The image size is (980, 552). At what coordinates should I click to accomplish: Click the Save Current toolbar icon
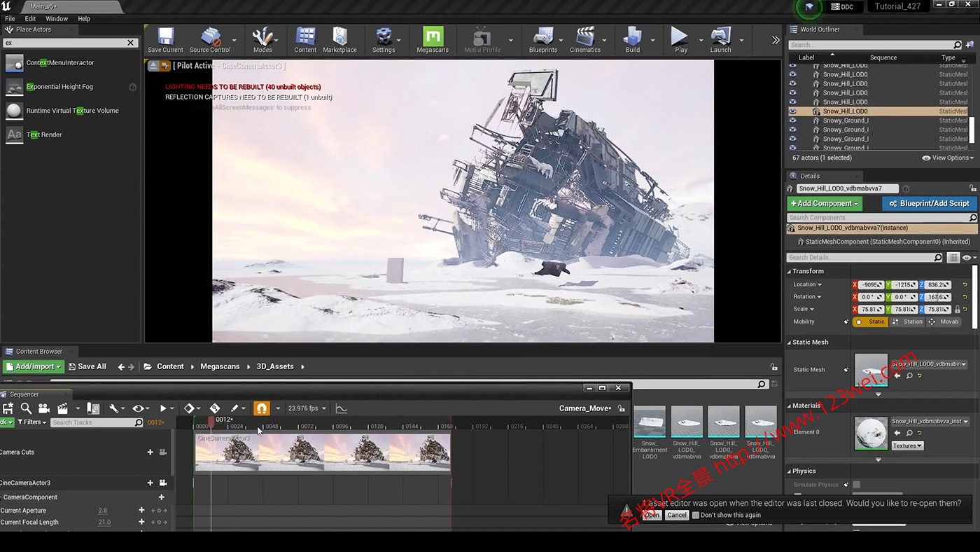pos(165,40)
